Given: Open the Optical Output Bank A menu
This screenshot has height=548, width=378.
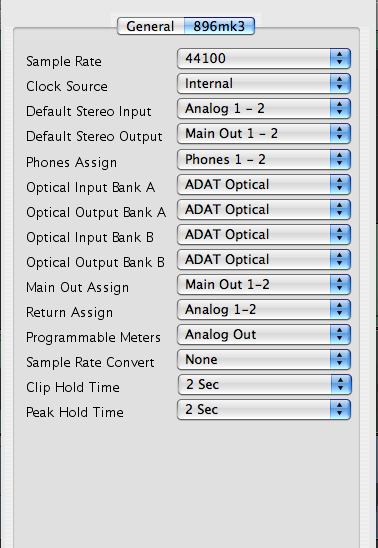Looking at the screenshot, I should click(x=264, y=210).
